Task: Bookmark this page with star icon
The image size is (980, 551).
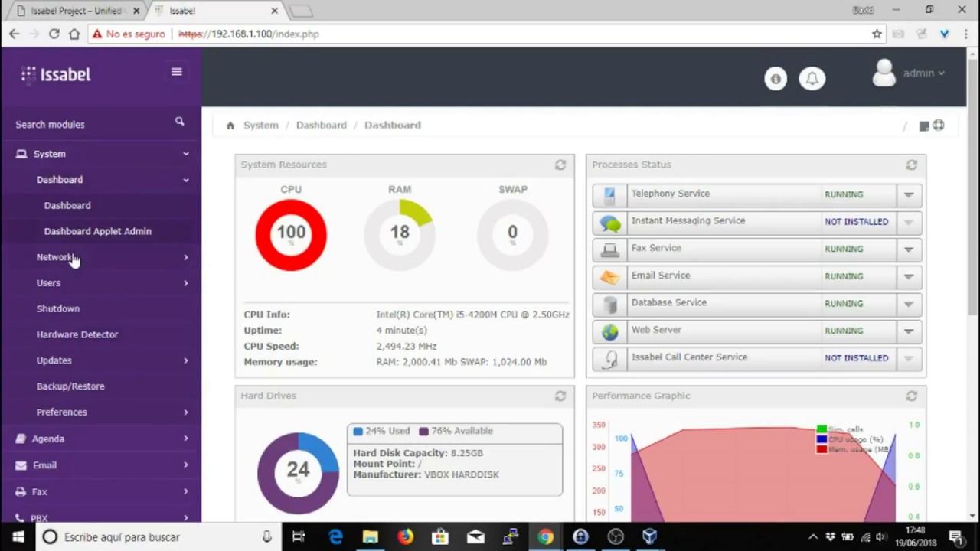Action: [x=877, y=34]
